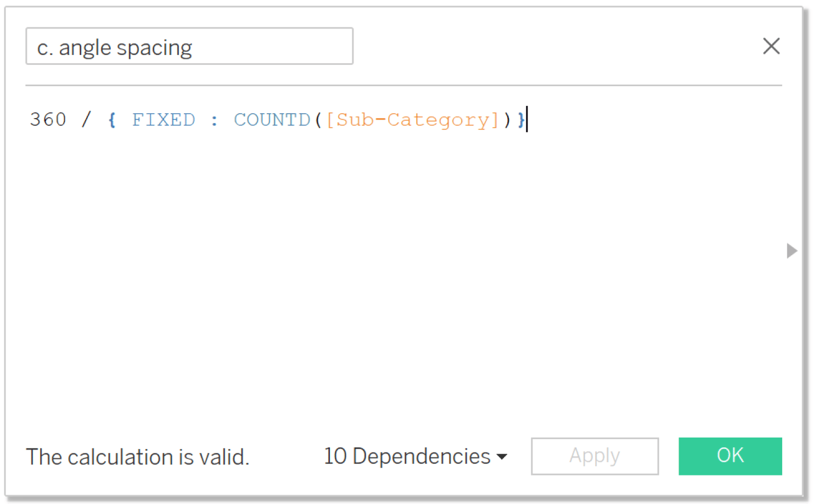Click the COUNTD function name
813x504 pixels.
click(x=272, y=120)
